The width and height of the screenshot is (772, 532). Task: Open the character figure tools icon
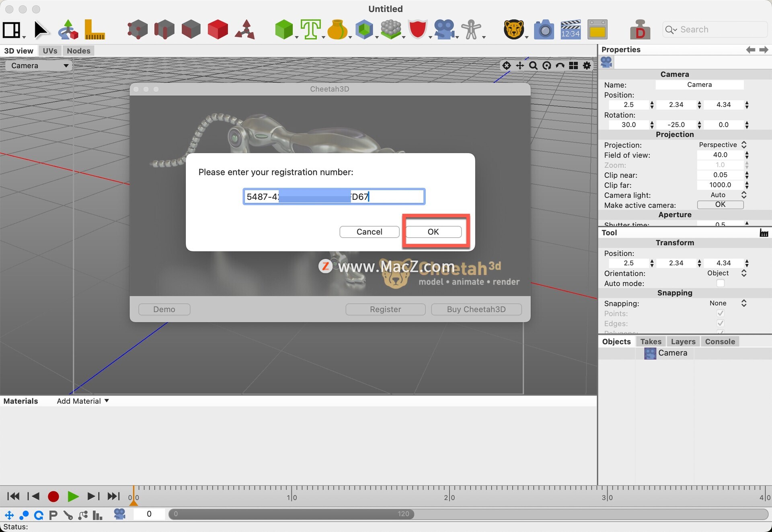[471, 30]
